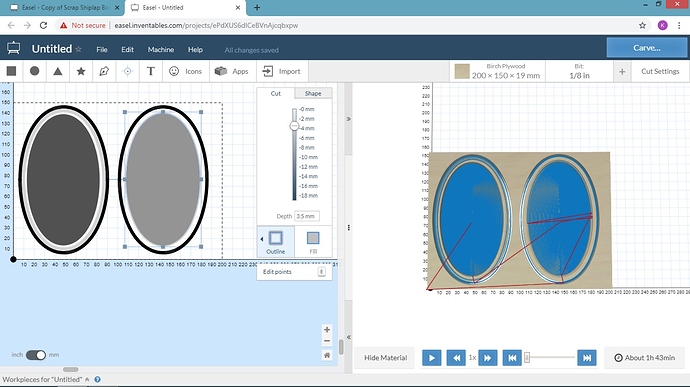Click Not secure site warning

[83, 26]
